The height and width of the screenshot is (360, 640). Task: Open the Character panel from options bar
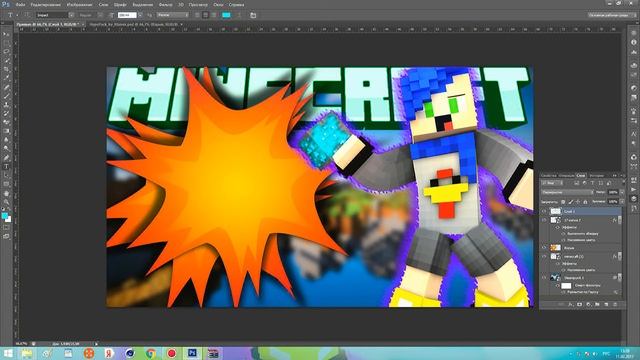coord(253,15)
